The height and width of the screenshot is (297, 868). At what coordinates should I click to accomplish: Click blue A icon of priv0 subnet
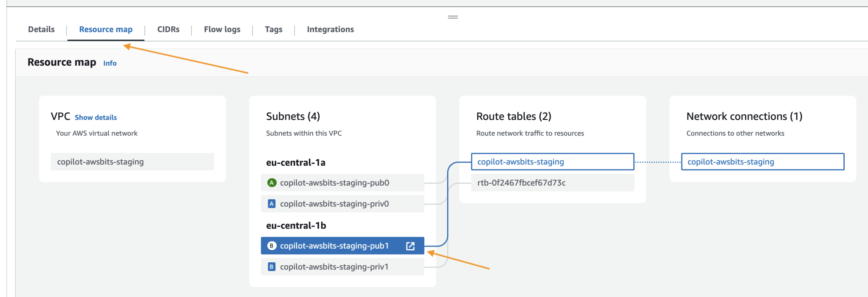[x=272, y=204]
